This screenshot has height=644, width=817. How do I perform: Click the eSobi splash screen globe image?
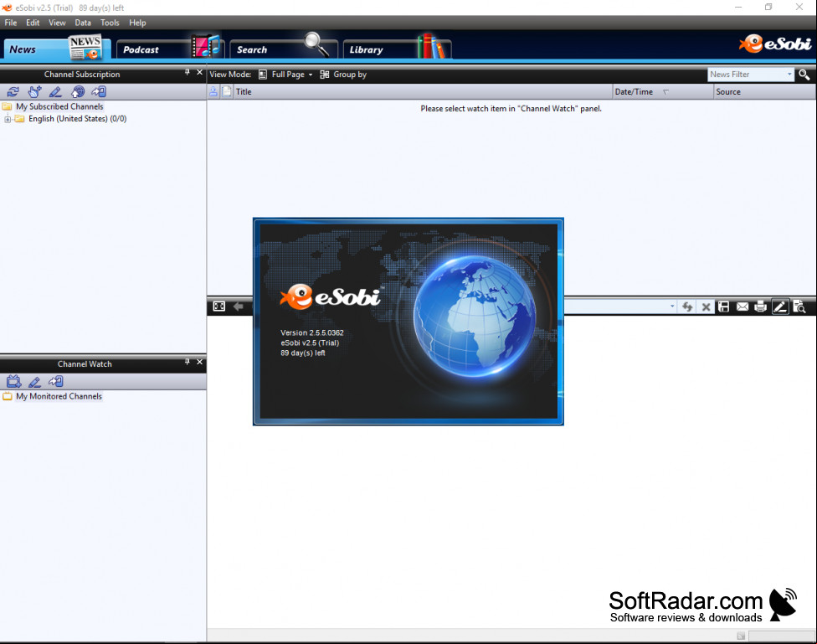(474, 316)
